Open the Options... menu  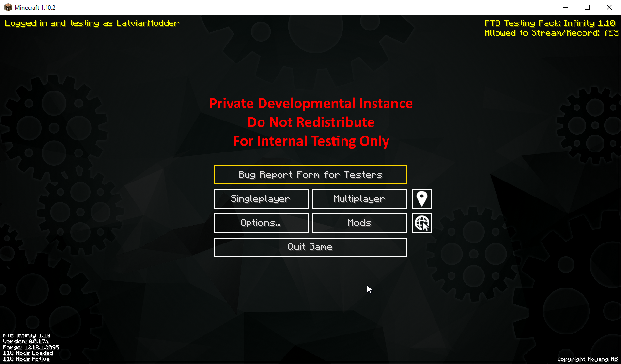tap(261, 223)
